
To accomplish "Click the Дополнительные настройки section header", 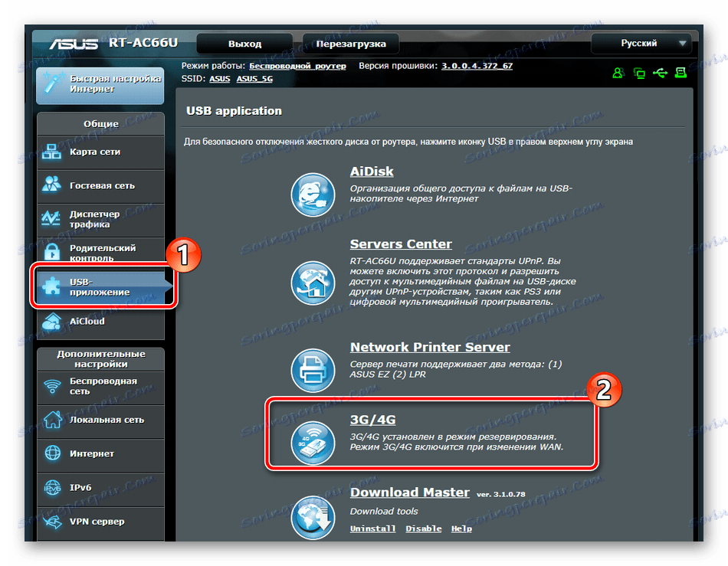I will [100, 359].
